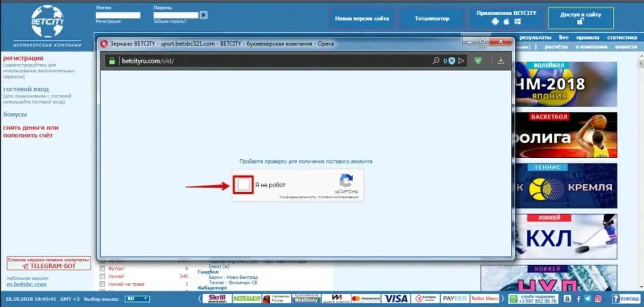
Task: Tick the Футзал sport checkbox
Action: [x=102, y=269]
